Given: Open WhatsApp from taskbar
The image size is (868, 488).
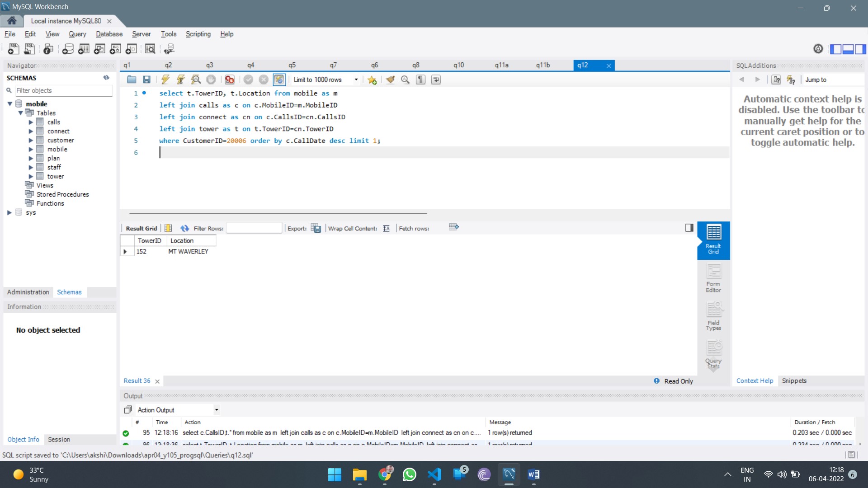Looking at the screenshot, I should (x=410, y=474).
